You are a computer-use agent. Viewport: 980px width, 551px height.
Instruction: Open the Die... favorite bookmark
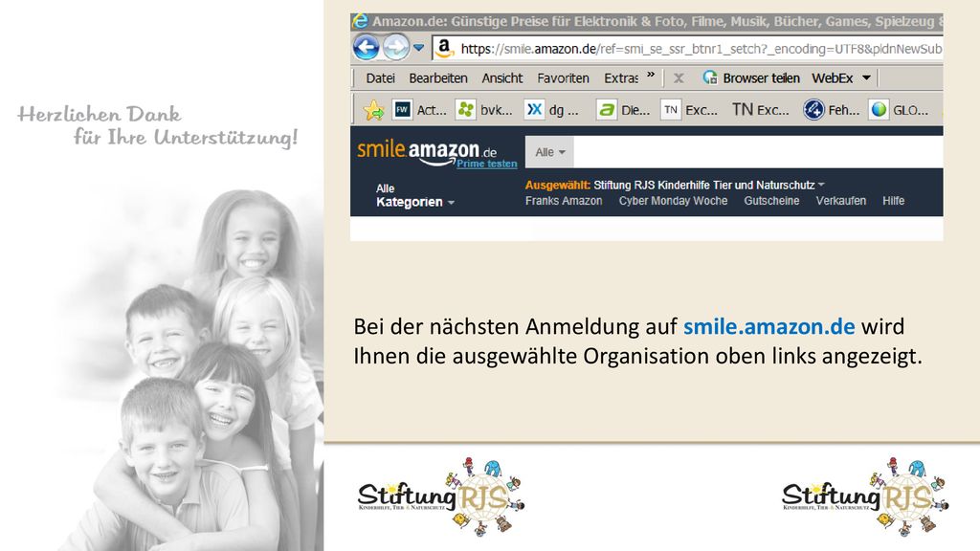tap(623, 110)
